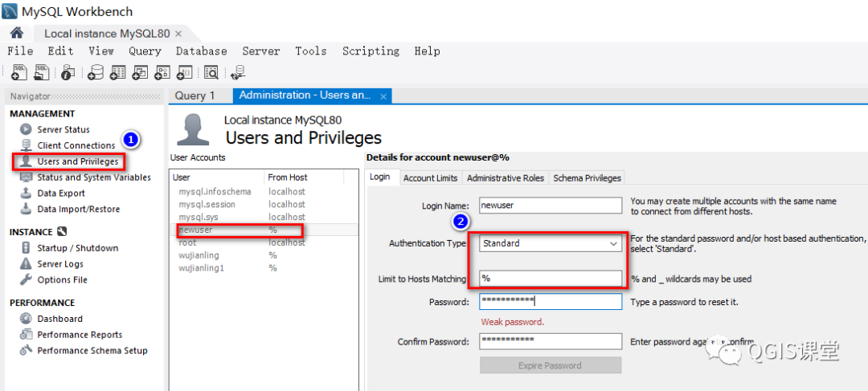
Task: Click the Status and System Variables icon
Action: click(x=26, y=177)
